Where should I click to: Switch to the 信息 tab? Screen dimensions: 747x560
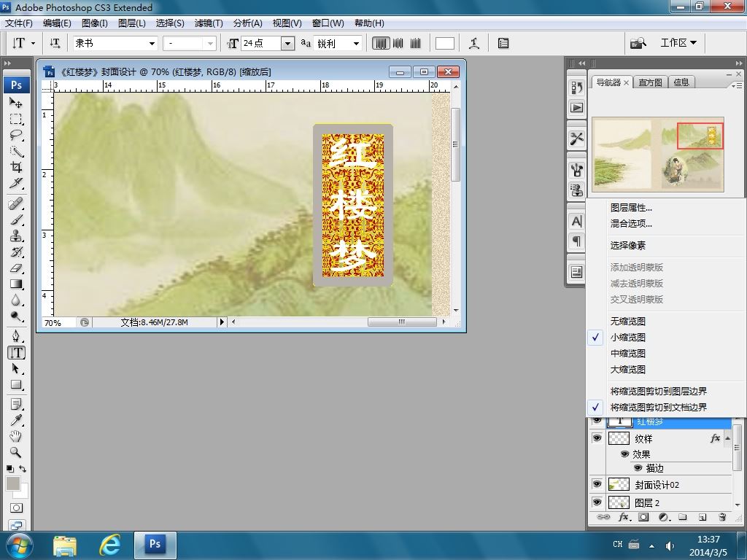point(681,82)
